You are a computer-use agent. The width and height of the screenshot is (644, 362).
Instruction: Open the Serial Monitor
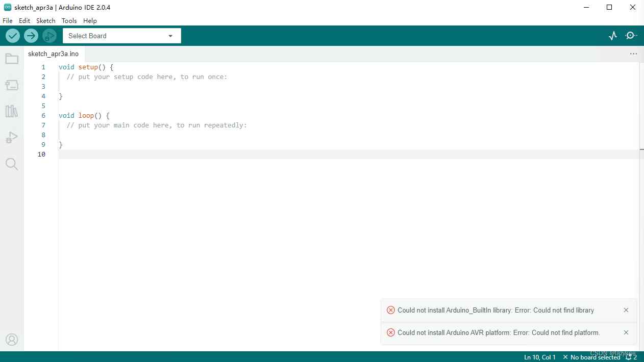631,36
